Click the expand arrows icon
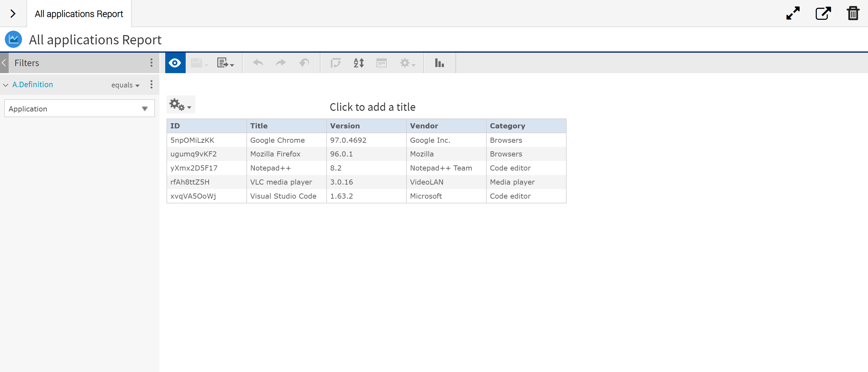 tap(793, 13)
